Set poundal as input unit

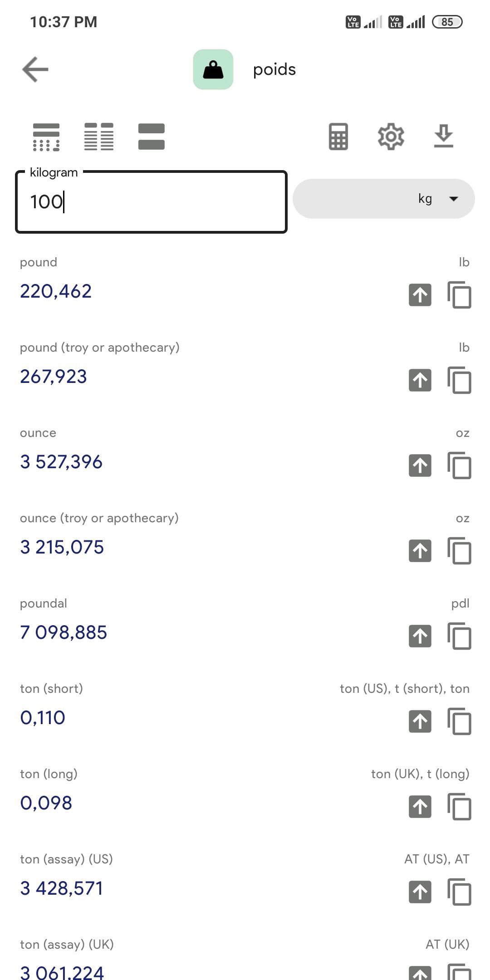tap(420, 637)
